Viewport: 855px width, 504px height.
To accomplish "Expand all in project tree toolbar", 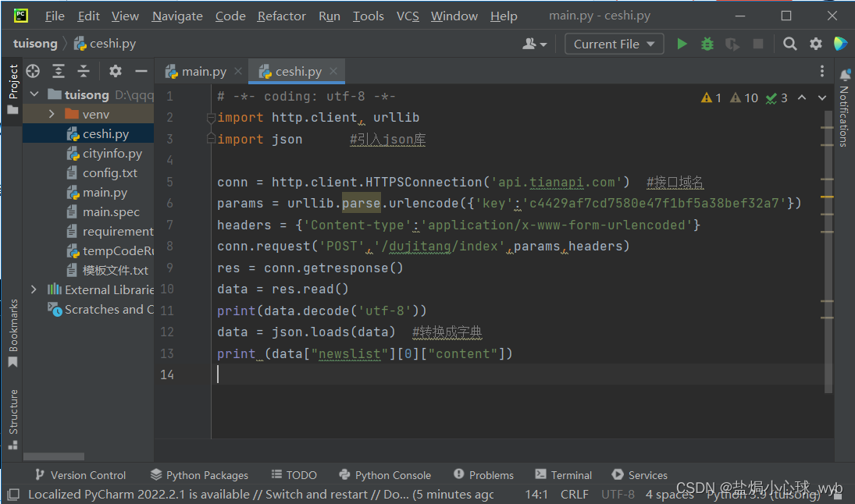I will tap(59, 71).
